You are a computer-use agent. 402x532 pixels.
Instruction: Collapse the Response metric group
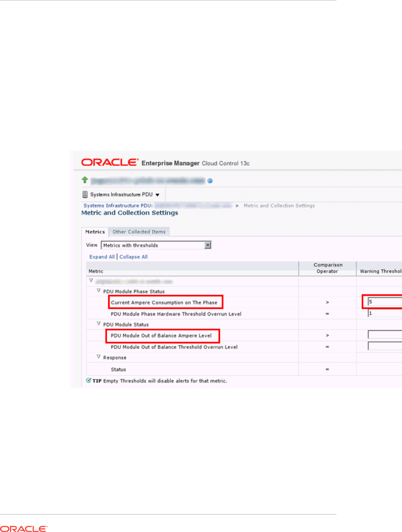[98, 357]
